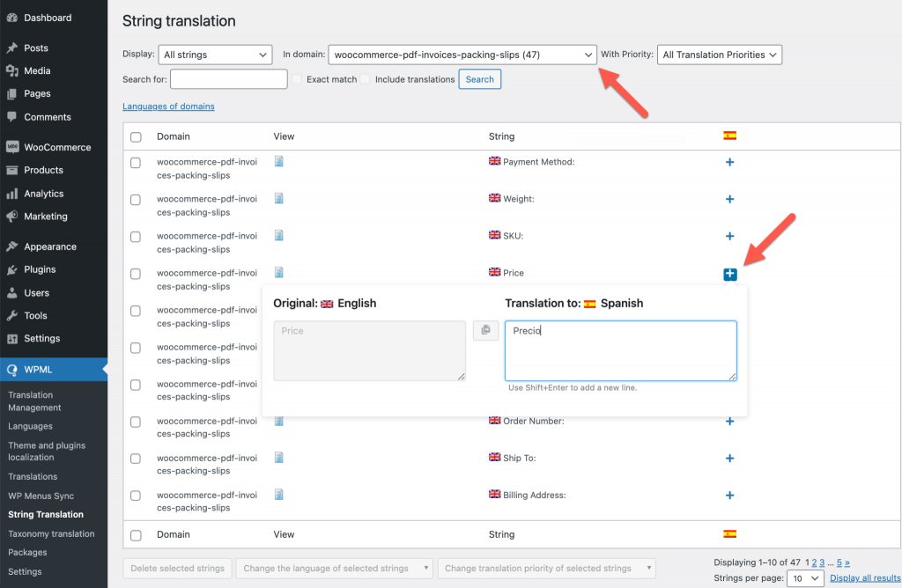
Task: Go to page 2 of results
Action: (x=814, y=562)
